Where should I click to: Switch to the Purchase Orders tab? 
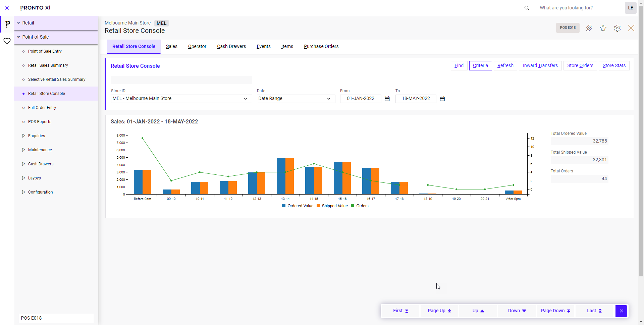pyautogui.click(x=321, y=46)
